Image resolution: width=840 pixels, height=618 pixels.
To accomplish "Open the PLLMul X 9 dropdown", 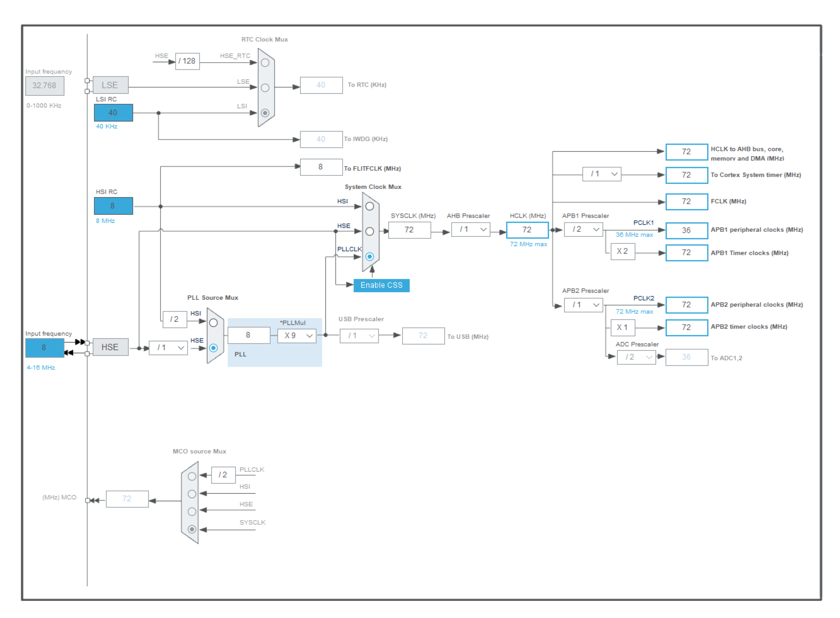I will 297,335.
